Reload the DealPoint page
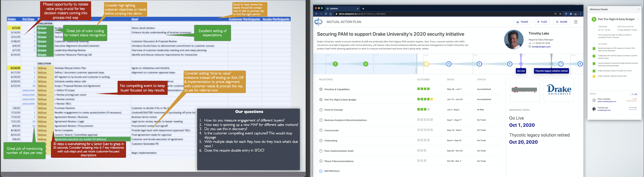Screen dimensions: 644x177 pyautogui.click(x=326, y=14)
